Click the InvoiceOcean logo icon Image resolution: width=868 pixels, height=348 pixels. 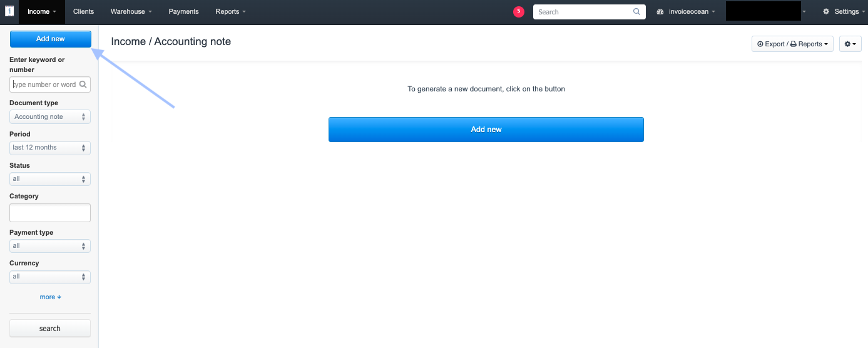click(x=9, y=11)
